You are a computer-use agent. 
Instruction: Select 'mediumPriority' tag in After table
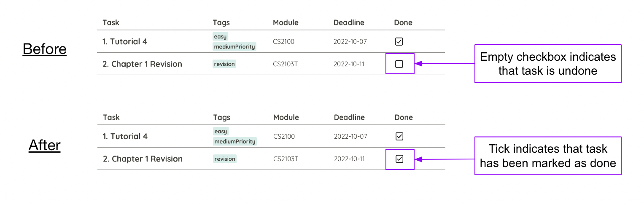coord(235,142)
